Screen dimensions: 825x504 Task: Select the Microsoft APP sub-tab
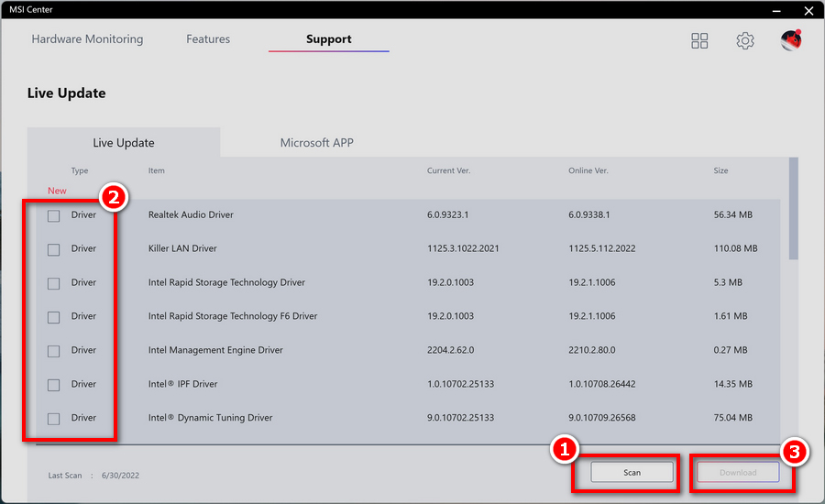click(x=317, y=143)
